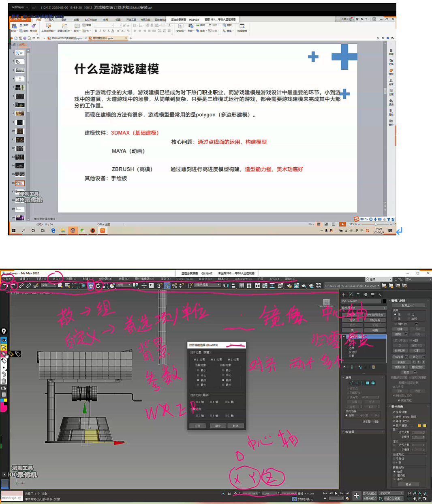The height and width of the screenshot is (504, 432).
Task: Open the 文件(F) menu in 3ds Max
Action: click(8, 279)
